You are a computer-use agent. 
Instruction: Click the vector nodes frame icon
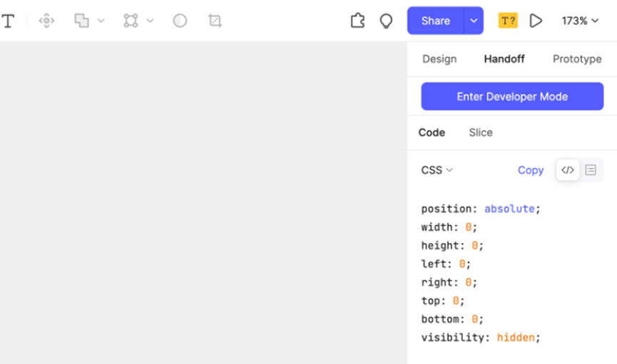131,21
